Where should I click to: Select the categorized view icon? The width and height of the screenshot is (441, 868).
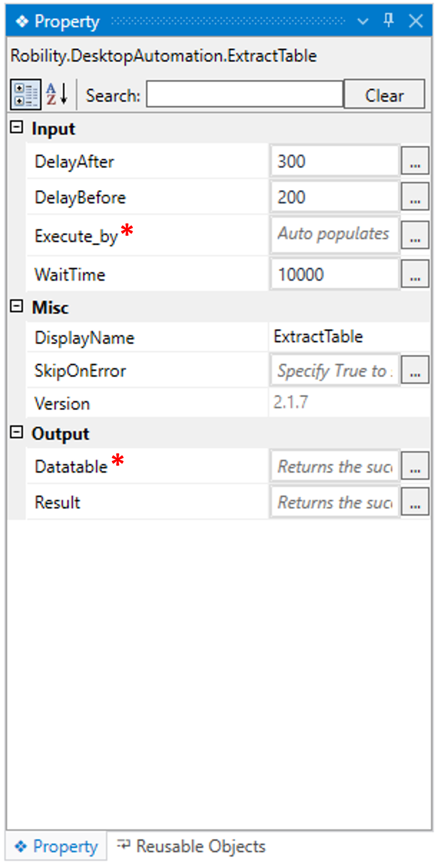[26, 94]
